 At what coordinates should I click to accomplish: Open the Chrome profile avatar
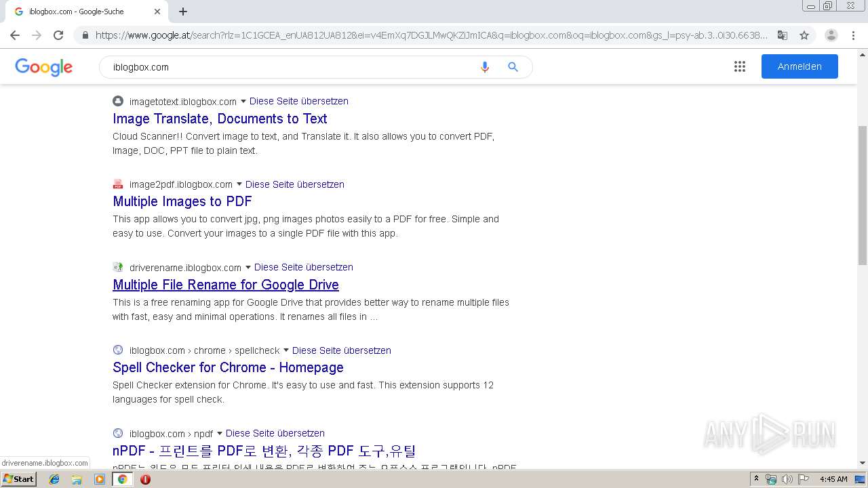[831, 35]
